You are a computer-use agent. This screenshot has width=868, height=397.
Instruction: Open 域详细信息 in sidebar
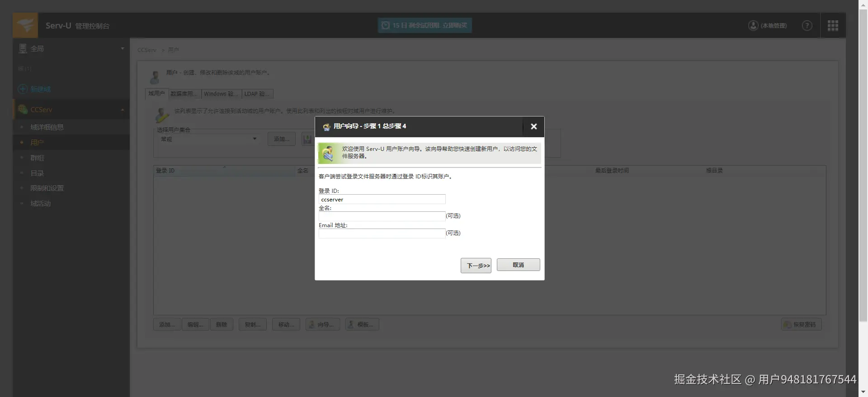pos(47,127)
